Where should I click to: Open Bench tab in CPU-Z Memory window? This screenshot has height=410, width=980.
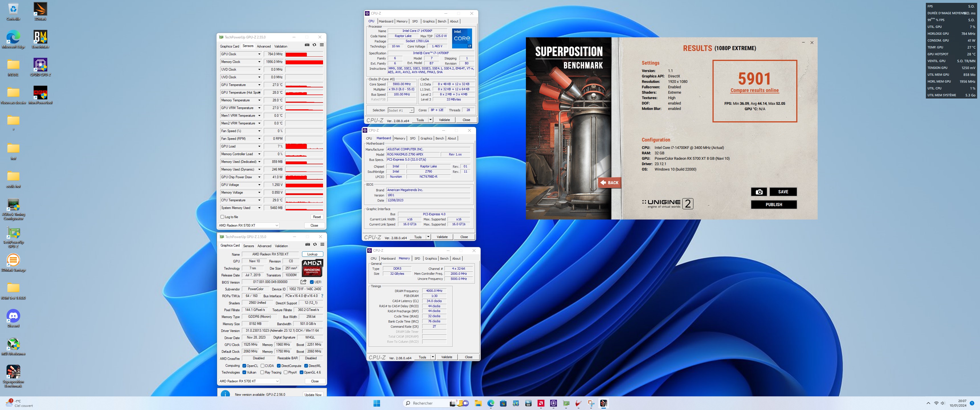coord(444,259)
